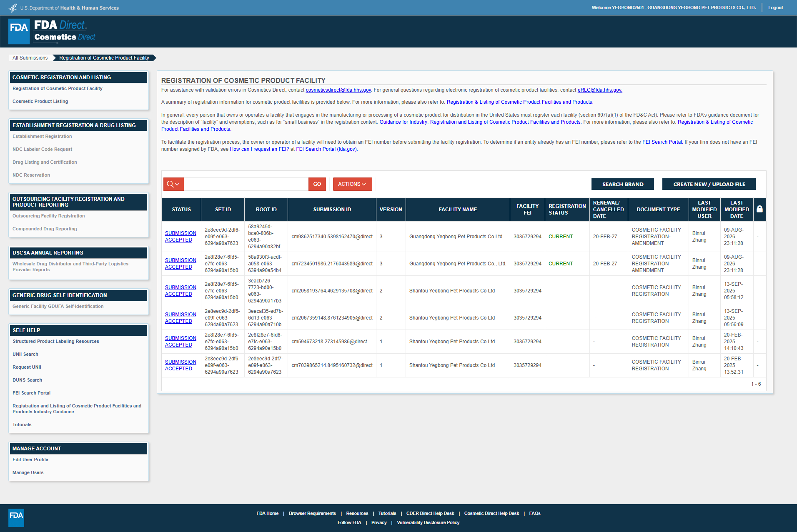
Task: Open Structured Product Labeling Resources link
Action: point(56,341)
